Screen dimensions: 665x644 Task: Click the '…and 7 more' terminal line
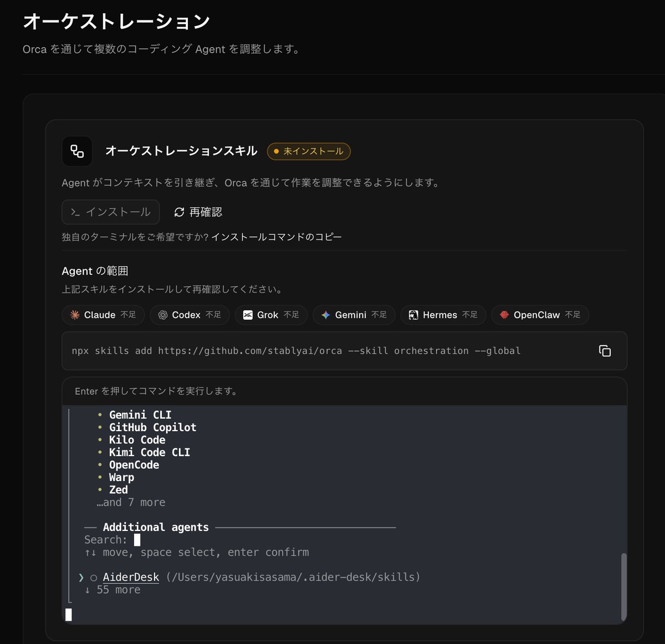[x=131, y=502]
